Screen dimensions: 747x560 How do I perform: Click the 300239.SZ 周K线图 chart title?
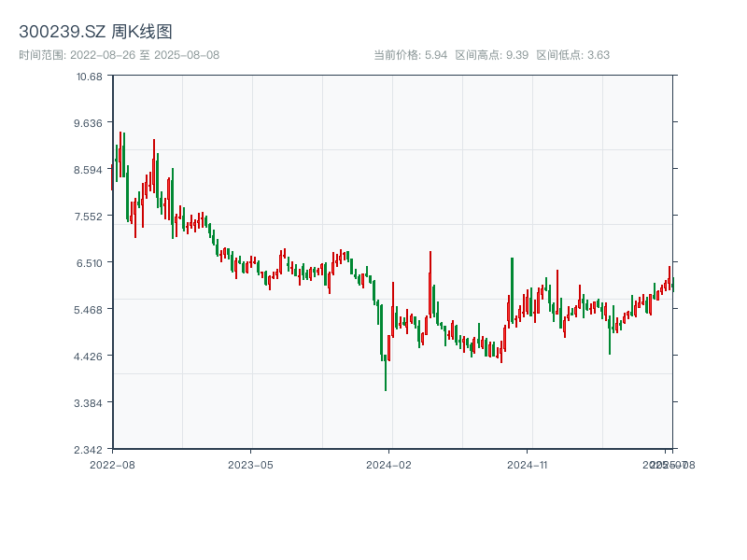[95, 33]
